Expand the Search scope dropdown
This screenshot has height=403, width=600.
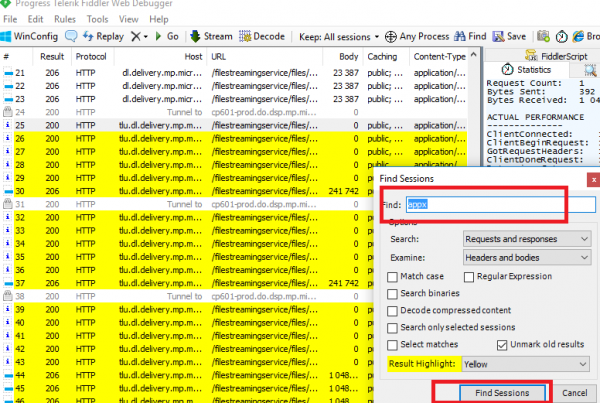pyautogui.click(x=527, y=239)
